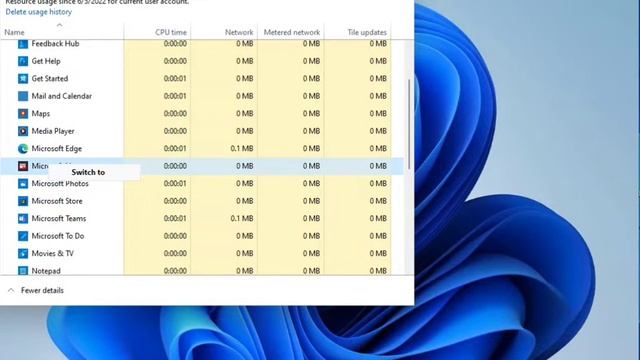Click the Media Player icon

[23, 131]
